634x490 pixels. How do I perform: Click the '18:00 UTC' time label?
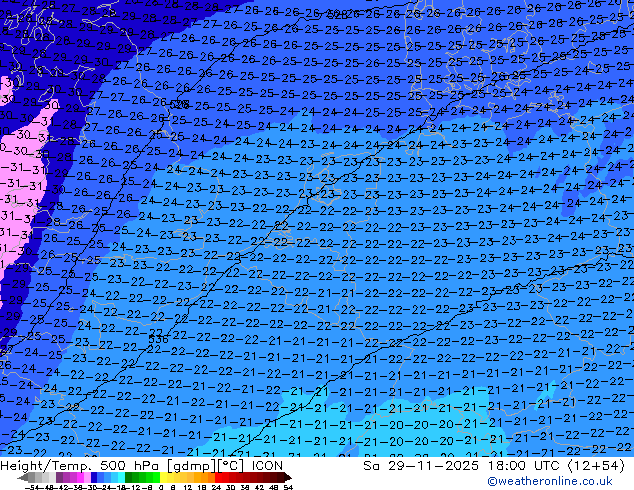[x=524, y=466]
